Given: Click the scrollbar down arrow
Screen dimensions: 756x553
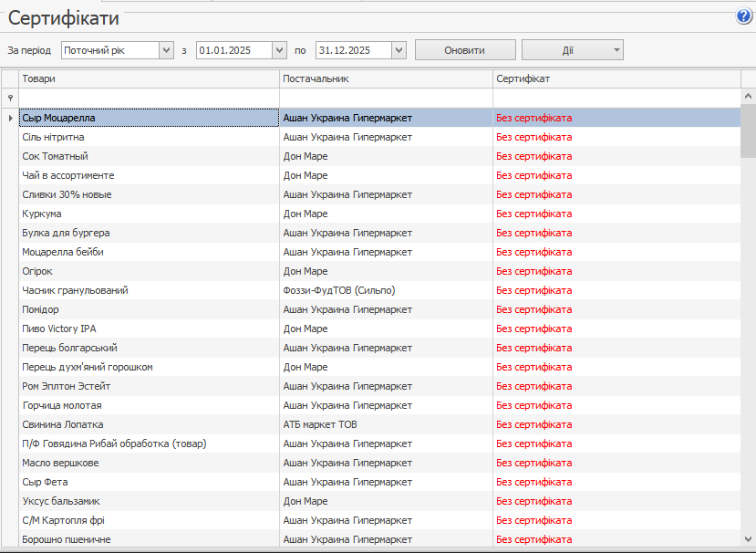Looking at the screenshot, I should coord(748,538).
